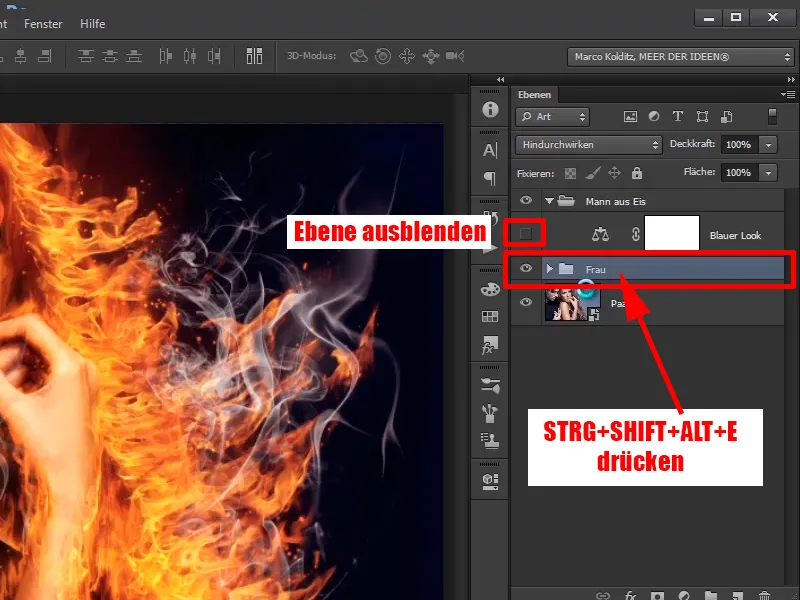Distribute layers by right edges
This screenshot has width=800, height=600.
(214, 56)
